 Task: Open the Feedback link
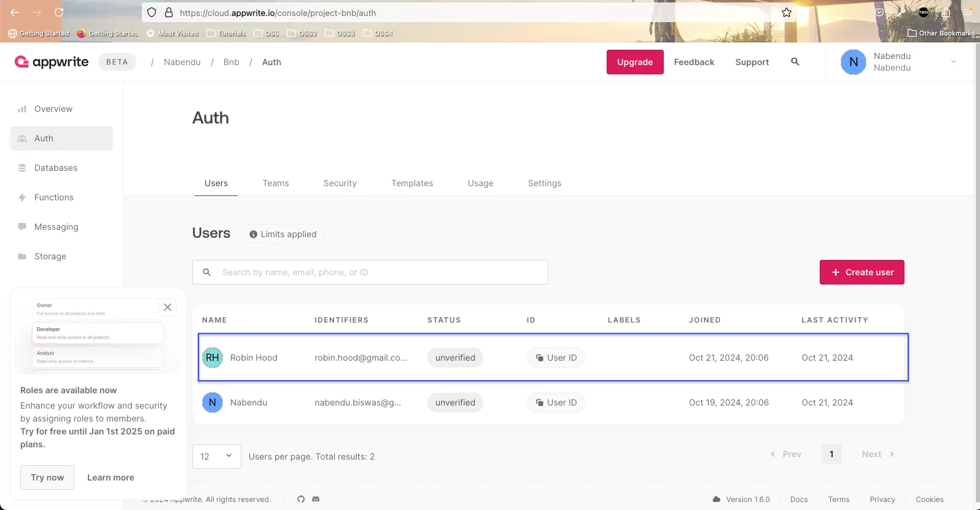(x=694, y=62)
